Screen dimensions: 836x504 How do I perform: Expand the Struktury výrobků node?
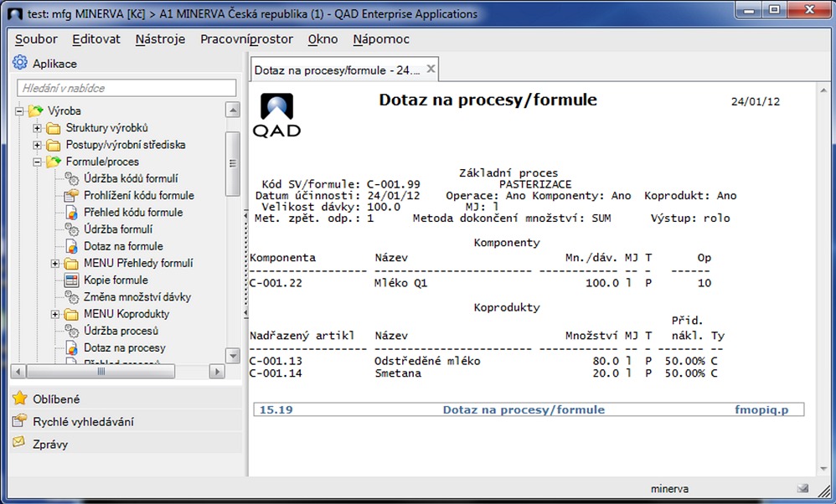click(37, 128)
